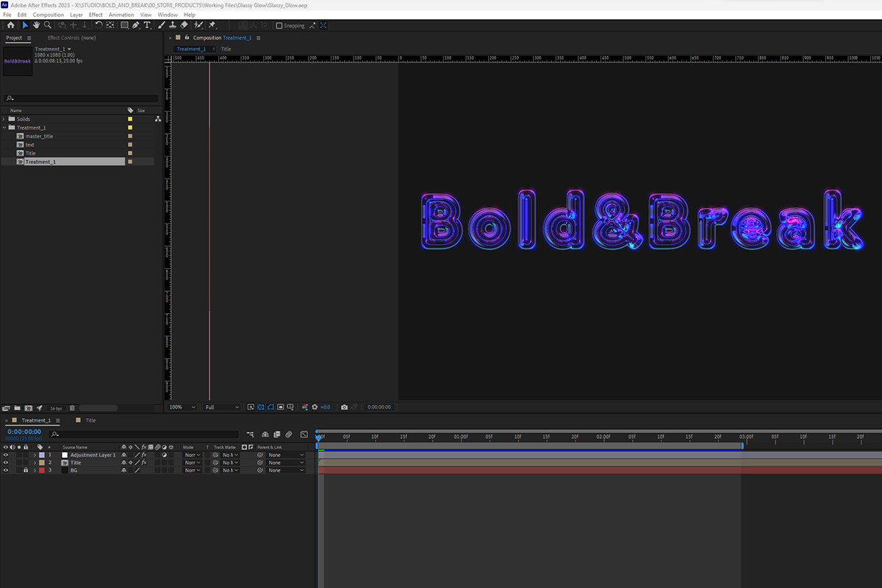Click the 16 bpc color depth button
Viewport: 882px width, 588px height.
[57, 408]
